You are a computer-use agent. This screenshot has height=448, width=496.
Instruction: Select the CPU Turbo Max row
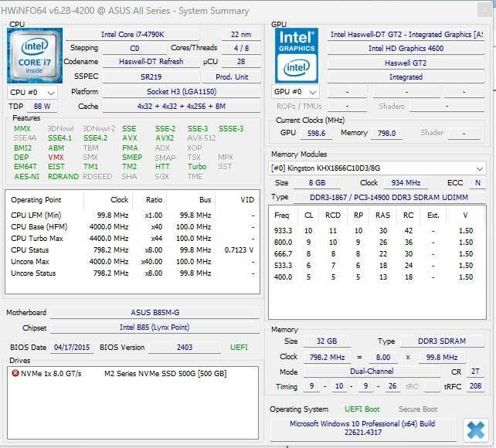point(133,239)
